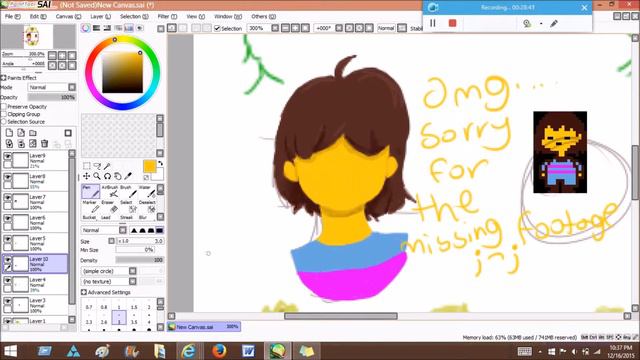Pick the zoom magnifier tool
This screenshot has height=360, width=640.
[97, 176]
